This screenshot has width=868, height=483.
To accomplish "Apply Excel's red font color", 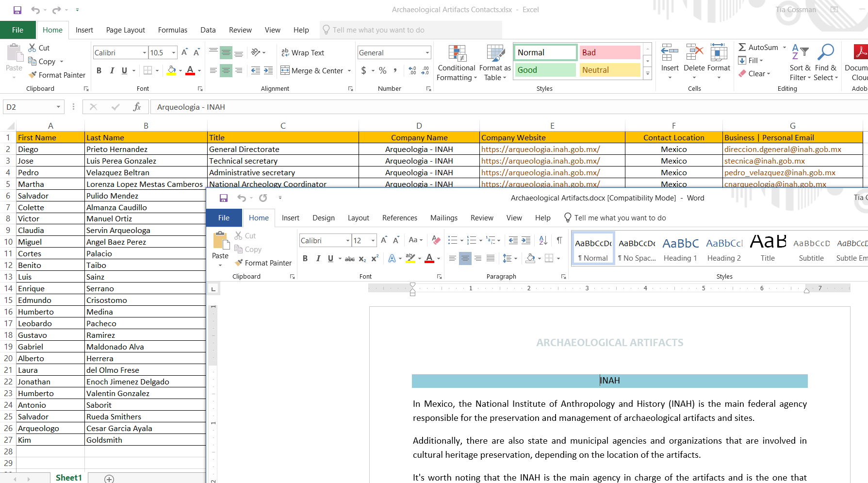I will (x=190, y=71).
